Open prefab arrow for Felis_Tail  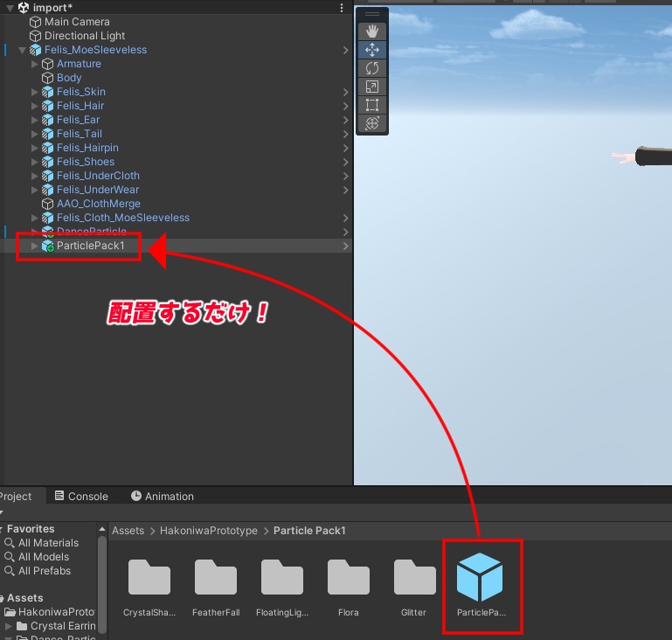(345, 134)
